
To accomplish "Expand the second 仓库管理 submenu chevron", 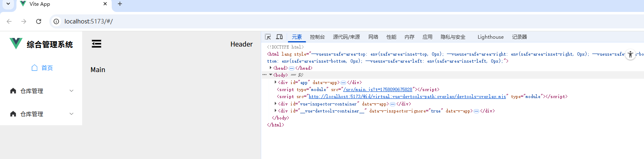I will 71,114.
